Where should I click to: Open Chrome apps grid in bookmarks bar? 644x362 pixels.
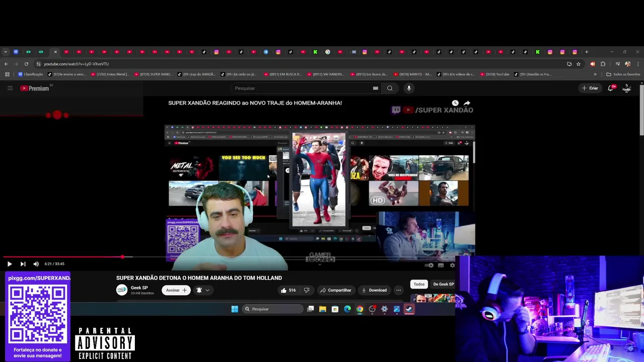pos(7,74)
